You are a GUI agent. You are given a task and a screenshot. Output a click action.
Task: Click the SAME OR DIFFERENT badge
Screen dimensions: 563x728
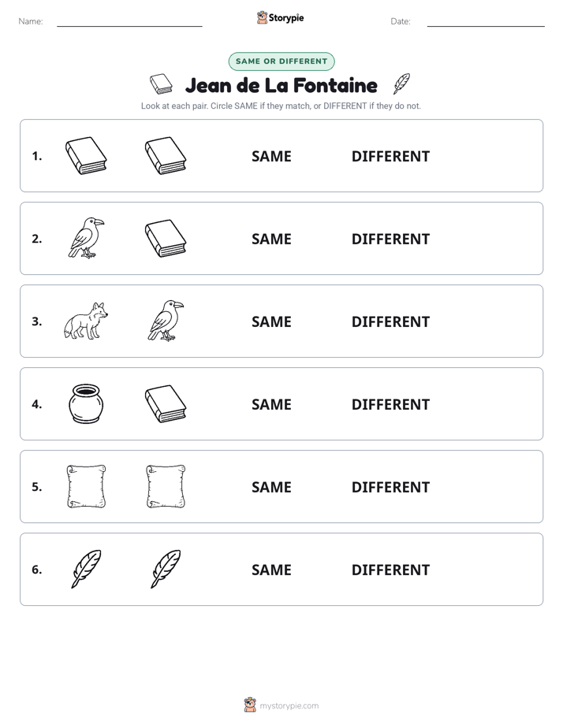(x=281, y=61)
